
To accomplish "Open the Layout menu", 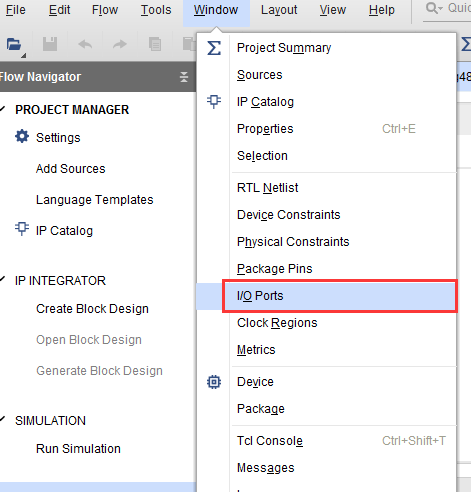I will pos(279,10).
